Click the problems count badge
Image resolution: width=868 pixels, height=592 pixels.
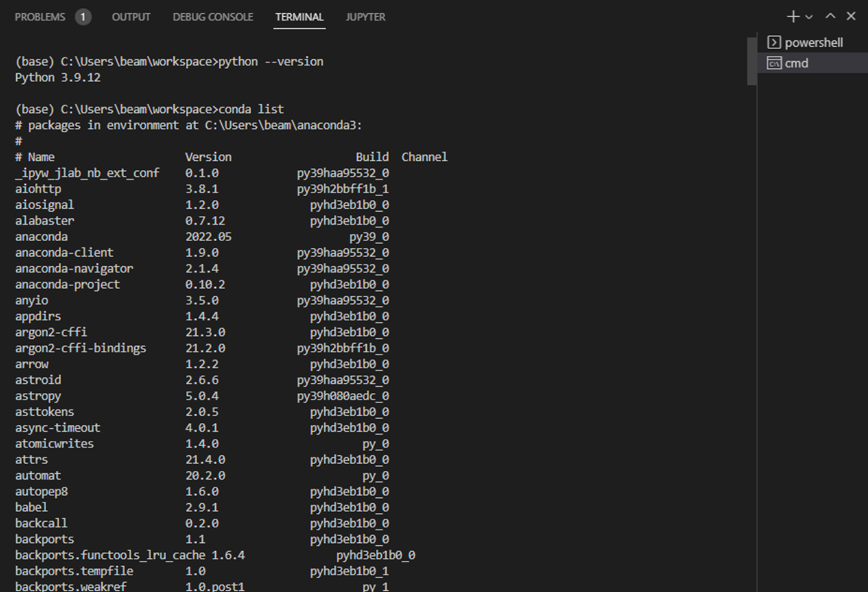coord(83,17)
